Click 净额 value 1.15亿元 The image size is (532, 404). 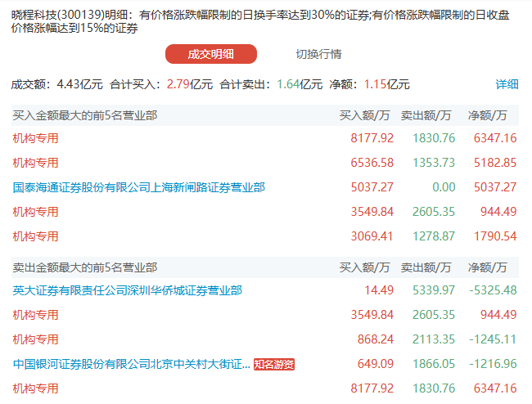(x=387, y=84)
